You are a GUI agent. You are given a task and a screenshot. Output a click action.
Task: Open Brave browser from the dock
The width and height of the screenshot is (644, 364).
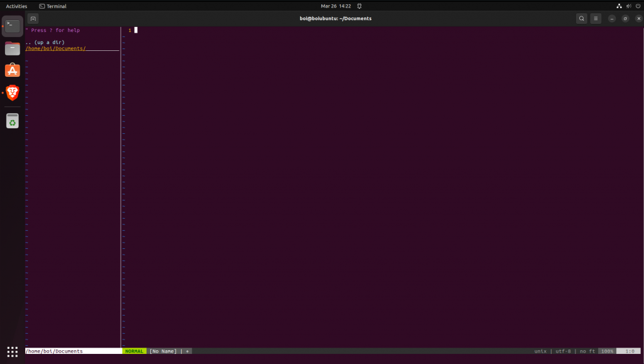[x=13, y=93]
